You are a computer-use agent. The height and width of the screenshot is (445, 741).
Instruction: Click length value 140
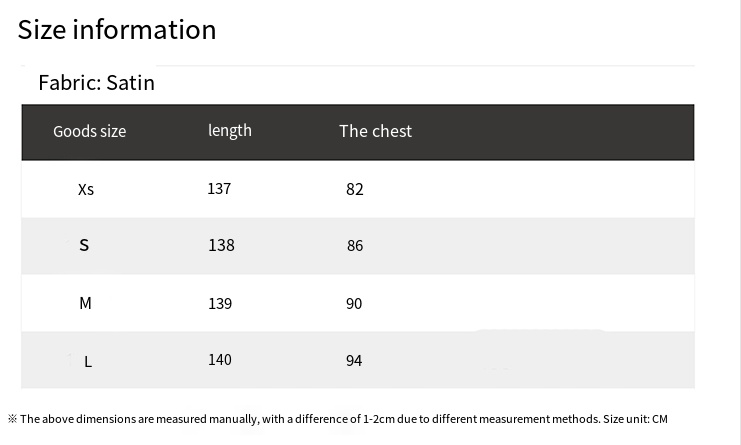click(x=220, y=360)
